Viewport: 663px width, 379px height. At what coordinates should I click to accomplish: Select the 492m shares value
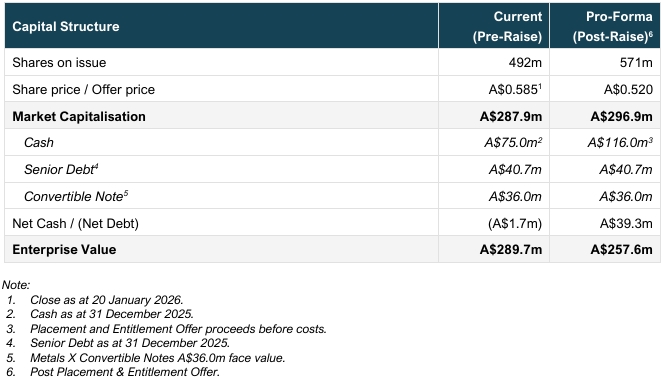point(525,63)
